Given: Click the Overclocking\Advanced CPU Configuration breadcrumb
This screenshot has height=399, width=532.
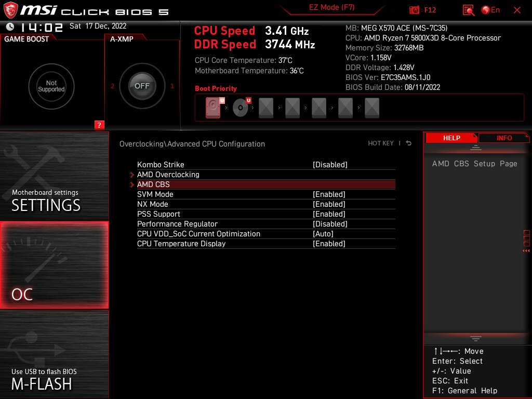Looking at the screenshot, I should (192, 143).
